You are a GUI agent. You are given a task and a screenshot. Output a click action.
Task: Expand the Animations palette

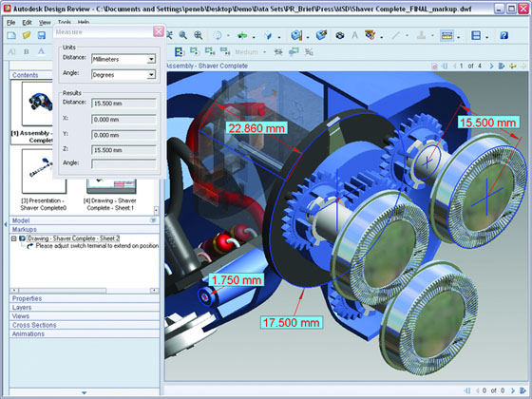85,333
